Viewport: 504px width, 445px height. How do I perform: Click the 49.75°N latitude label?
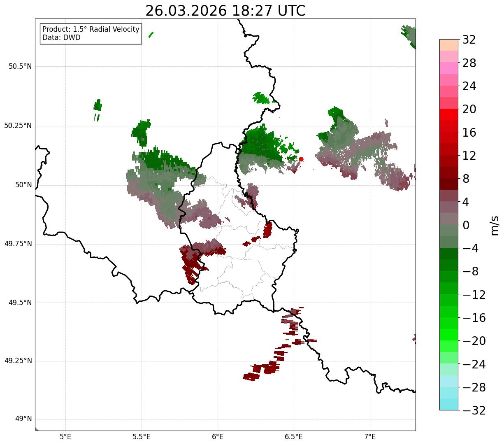pyautogui.click(x=18, y=244)
